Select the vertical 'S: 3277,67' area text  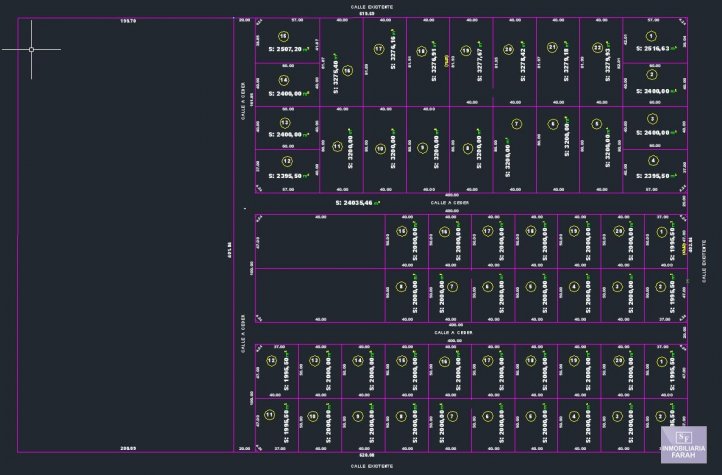tap(479, 61)
